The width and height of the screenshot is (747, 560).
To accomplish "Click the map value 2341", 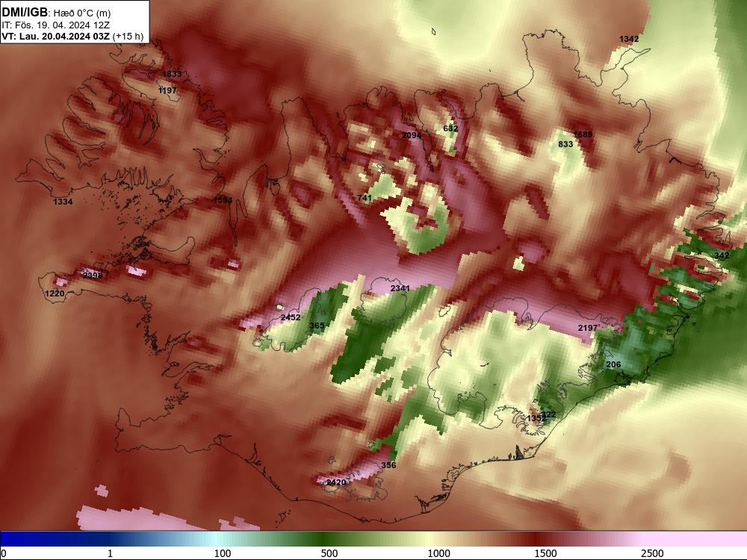I will pos(400,288).
